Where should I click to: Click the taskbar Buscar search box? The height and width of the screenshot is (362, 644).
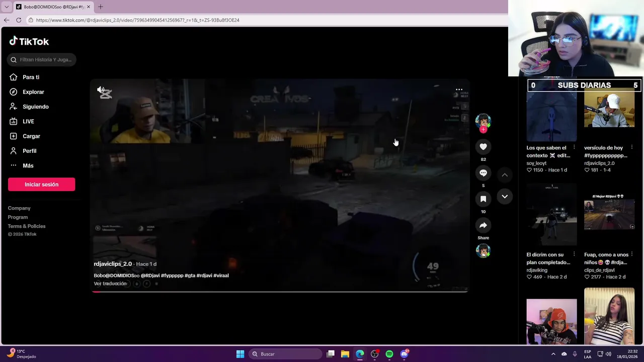click(286, 354)
